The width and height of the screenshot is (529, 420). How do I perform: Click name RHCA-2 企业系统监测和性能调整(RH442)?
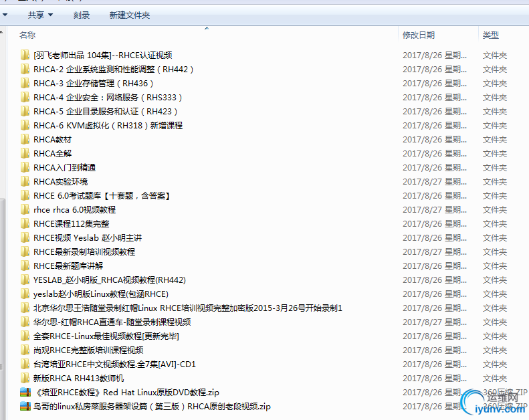pyautogui.click(x=114, y=69)
